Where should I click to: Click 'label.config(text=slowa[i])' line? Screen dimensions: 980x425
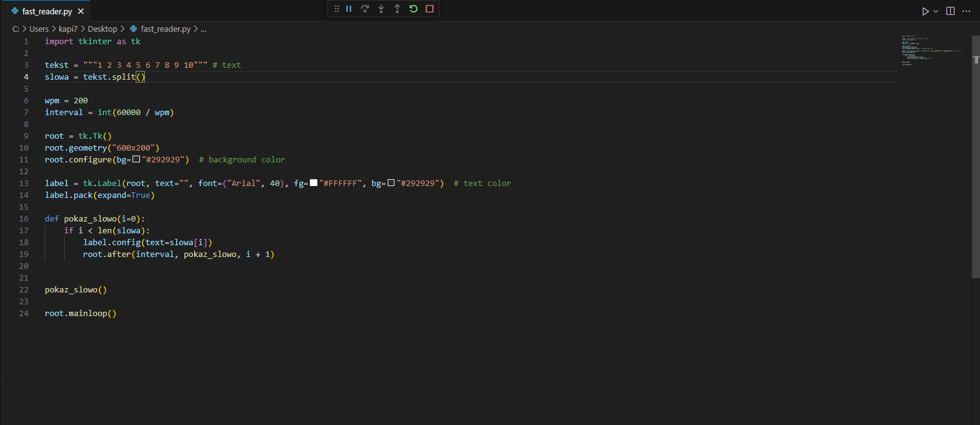coord(147,242)
